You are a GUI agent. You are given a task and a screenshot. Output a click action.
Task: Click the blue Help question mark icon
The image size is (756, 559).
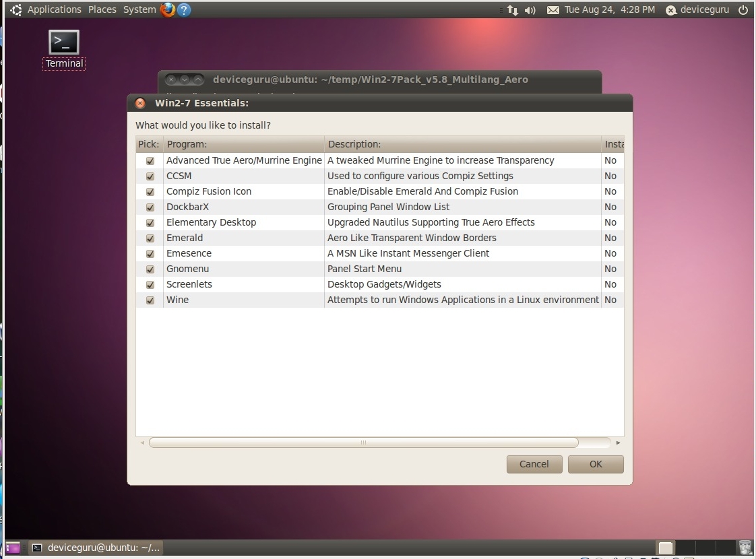[183, 9]
